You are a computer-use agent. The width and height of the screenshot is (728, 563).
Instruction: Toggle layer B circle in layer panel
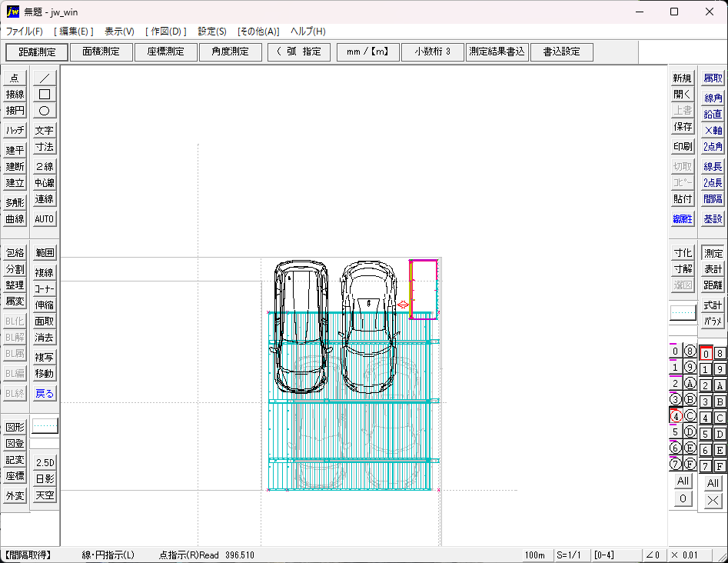(x=690, y=399)
